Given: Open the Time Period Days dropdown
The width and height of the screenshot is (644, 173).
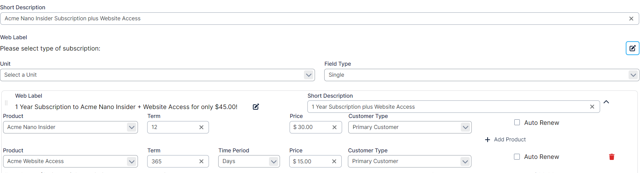Looking at the screenshot, I should [x=273, y=161].
